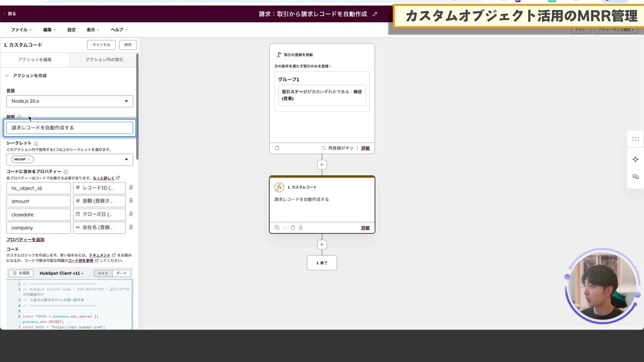Open the Node.js 20.x language dropdown
Screen dimensions: 644x362
[69, 101]
